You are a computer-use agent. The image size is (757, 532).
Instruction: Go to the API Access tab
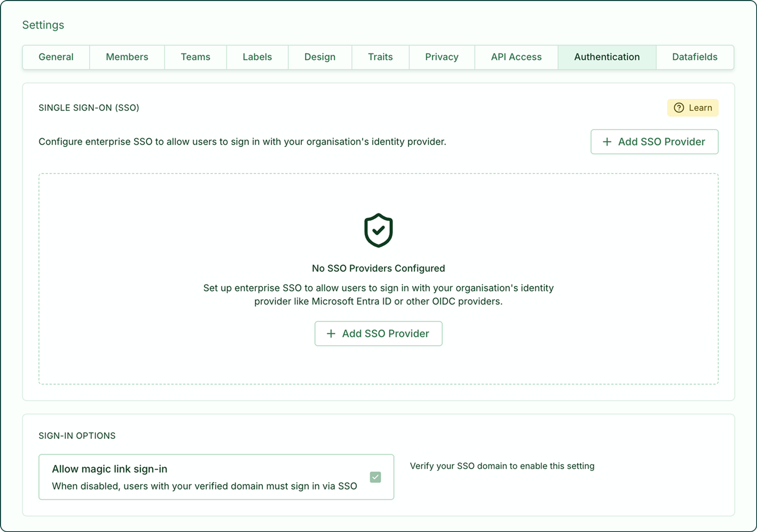(516, 57)
